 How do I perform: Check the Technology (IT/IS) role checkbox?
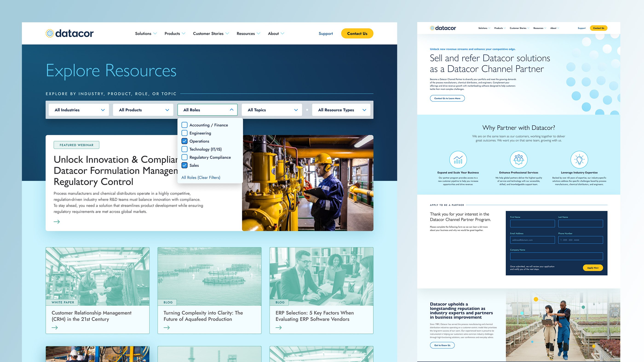tap(184, 149)
